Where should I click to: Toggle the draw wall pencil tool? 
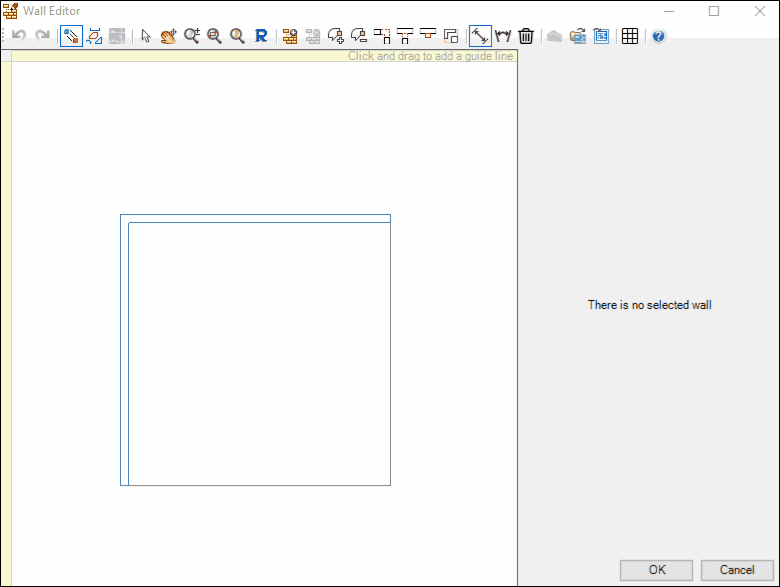click(71, 36)
